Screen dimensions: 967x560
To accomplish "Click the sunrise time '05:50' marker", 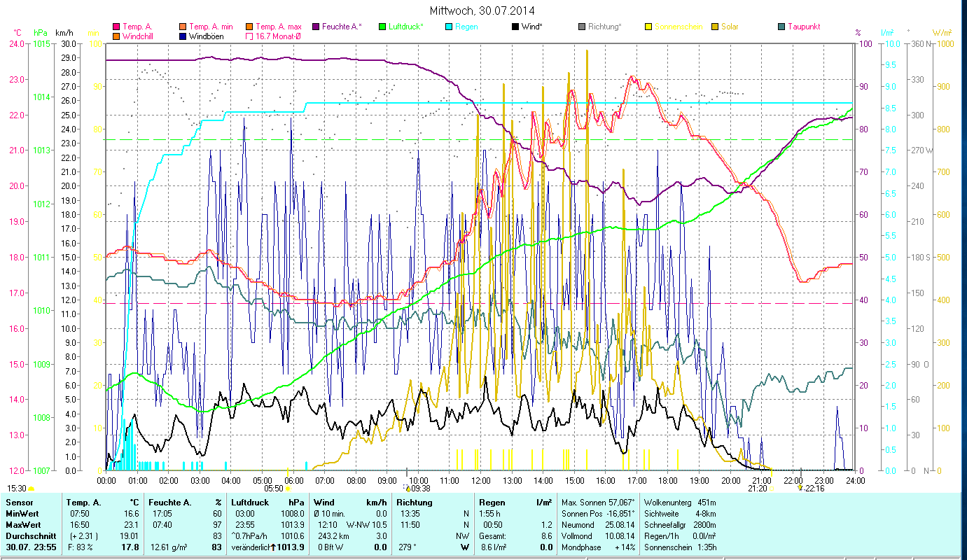I will [273, 489].
